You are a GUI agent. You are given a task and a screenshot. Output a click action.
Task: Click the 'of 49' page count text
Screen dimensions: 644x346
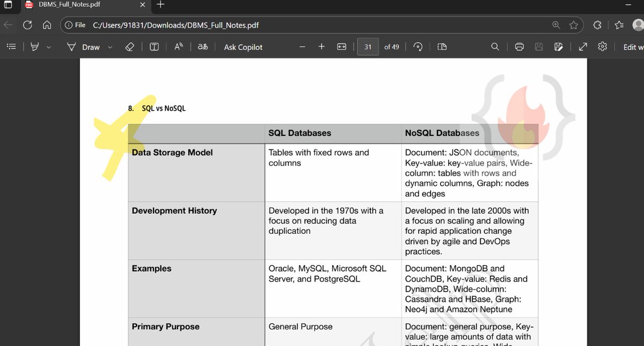392,47
